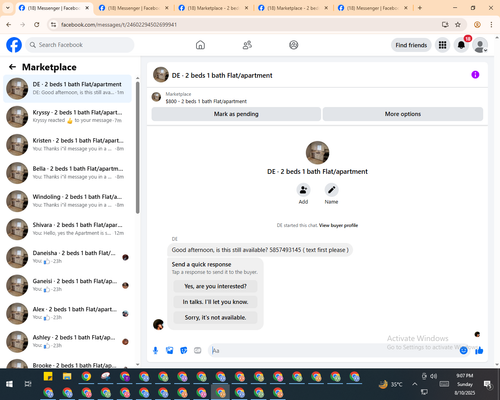500x400 pixels.
Task: Send quick reply 'In talks. I'll let you know.'
Action: coord(215,302)
